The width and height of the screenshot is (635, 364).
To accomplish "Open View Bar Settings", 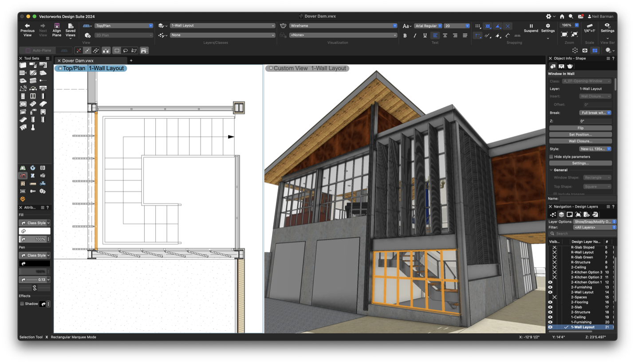I will coord(607,28).
